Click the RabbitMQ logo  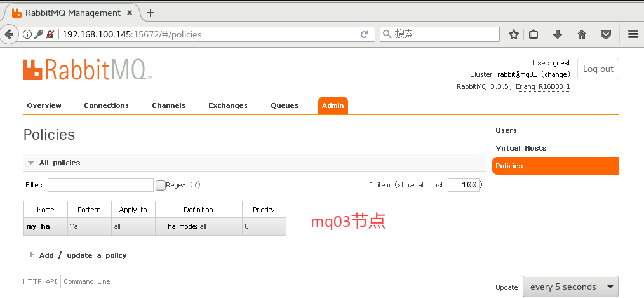88,70
